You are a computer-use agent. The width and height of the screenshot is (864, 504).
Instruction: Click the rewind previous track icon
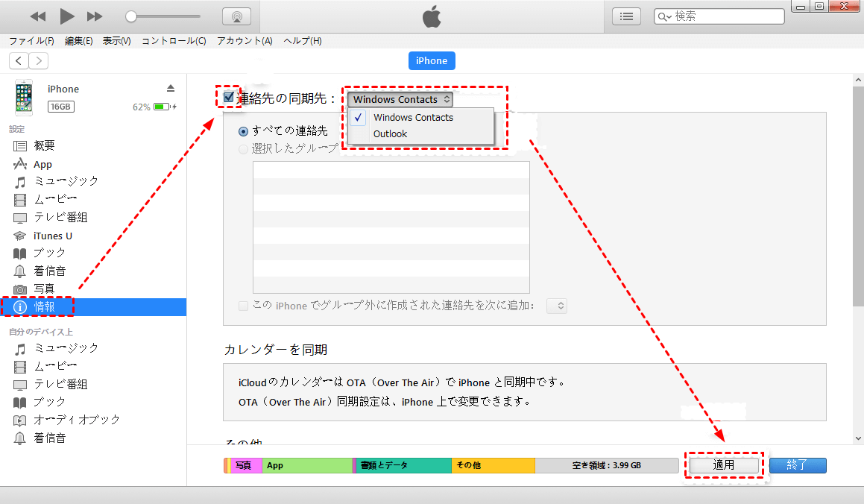(38, 16)
